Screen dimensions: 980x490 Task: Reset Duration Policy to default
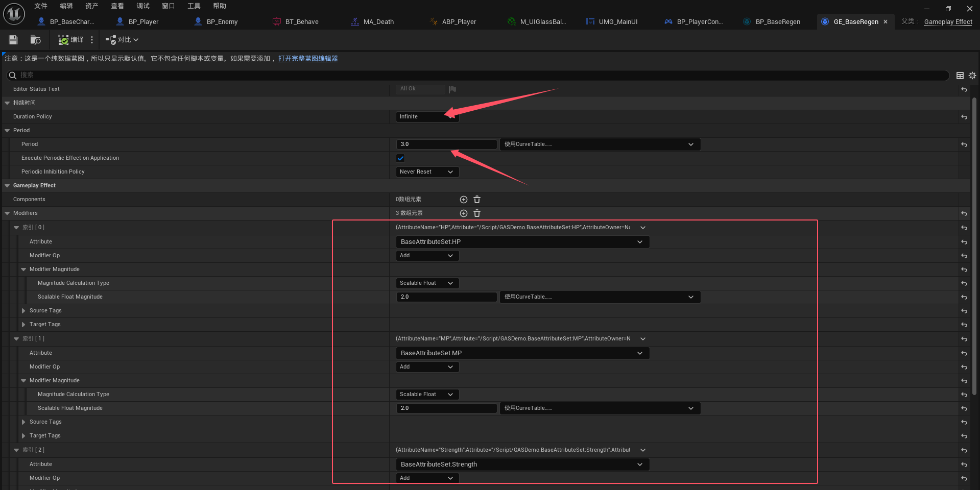964,117
